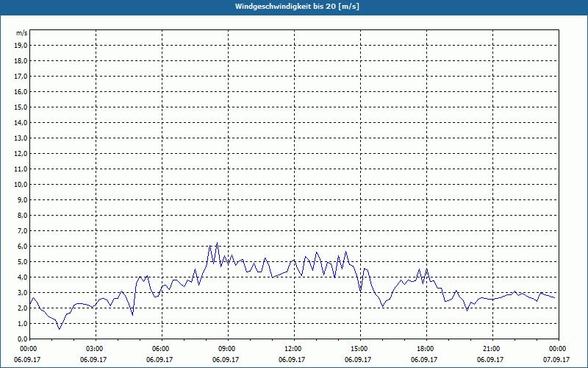Select the '06.09.17' date beneath 21:00
Viewport: 588px width, 368px height.
[x=490, y=359]
